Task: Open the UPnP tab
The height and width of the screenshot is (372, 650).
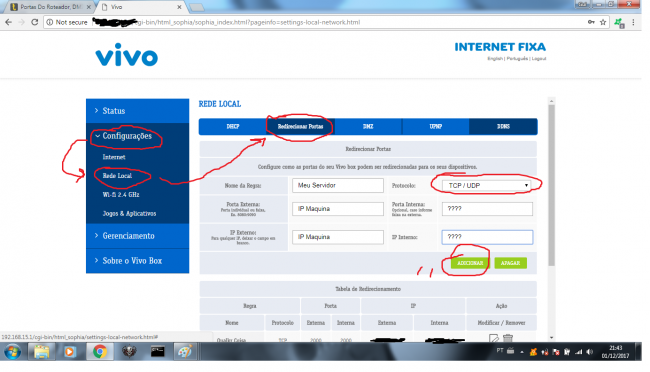Action: [x=435, y=126]
